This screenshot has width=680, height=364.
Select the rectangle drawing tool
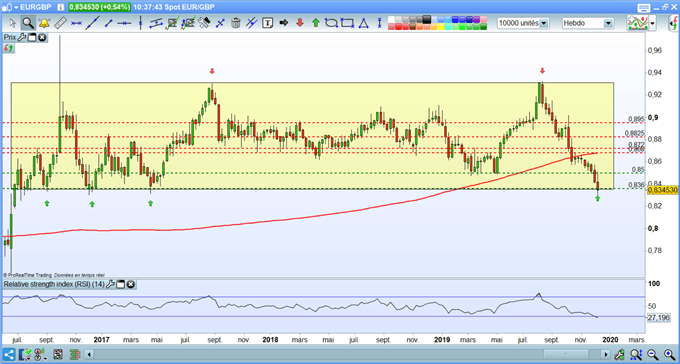tap(347, 23)
